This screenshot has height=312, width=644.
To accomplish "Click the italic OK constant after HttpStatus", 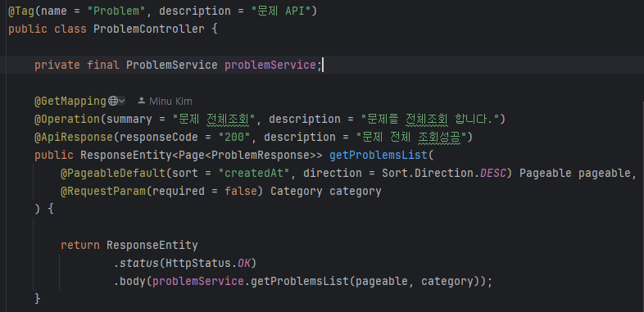I will 244,264.
